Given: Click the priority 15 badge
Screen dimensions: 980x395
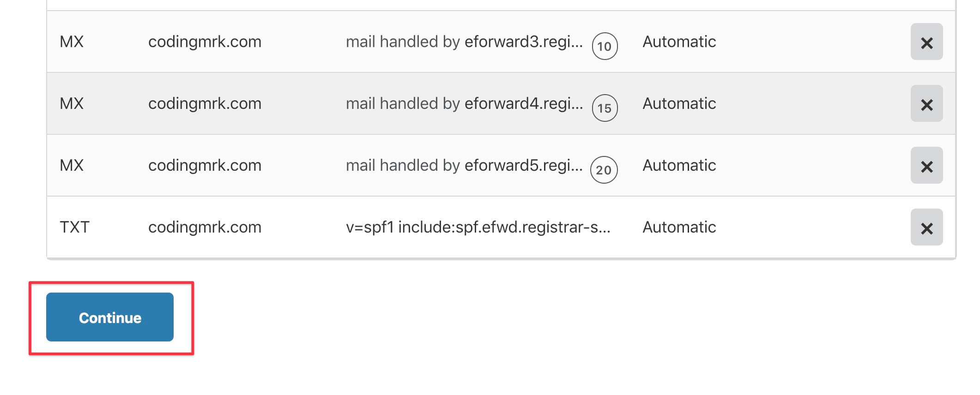Looking at the screenshot, I should coord(605,108).
